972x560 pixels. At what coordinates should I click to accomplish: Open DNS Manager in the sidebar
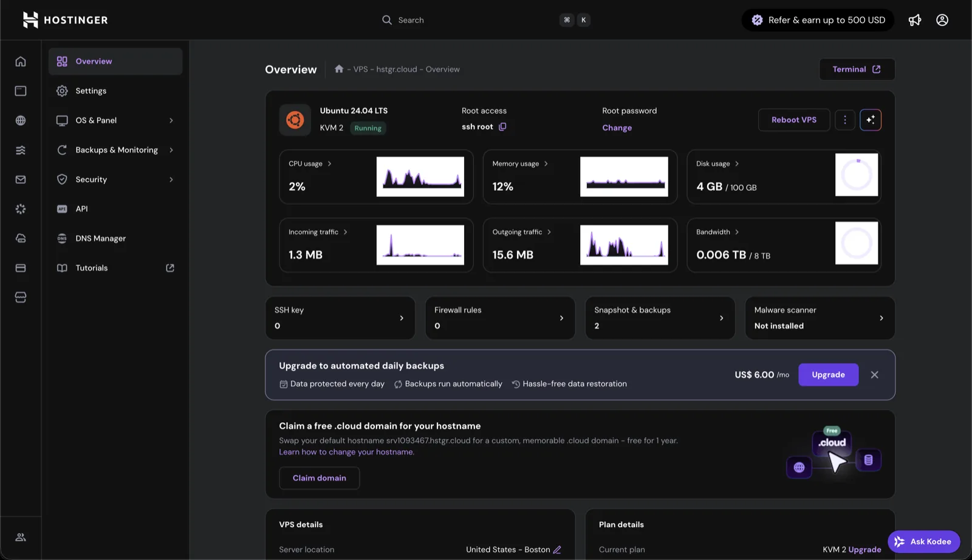click(x=115, y=238)
